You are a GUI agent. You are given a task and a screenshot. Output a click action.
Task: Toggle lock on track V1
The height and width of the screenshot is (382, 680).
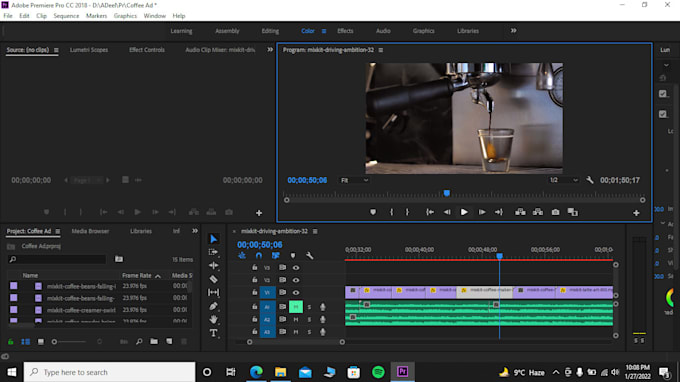(x=255, y=293)
